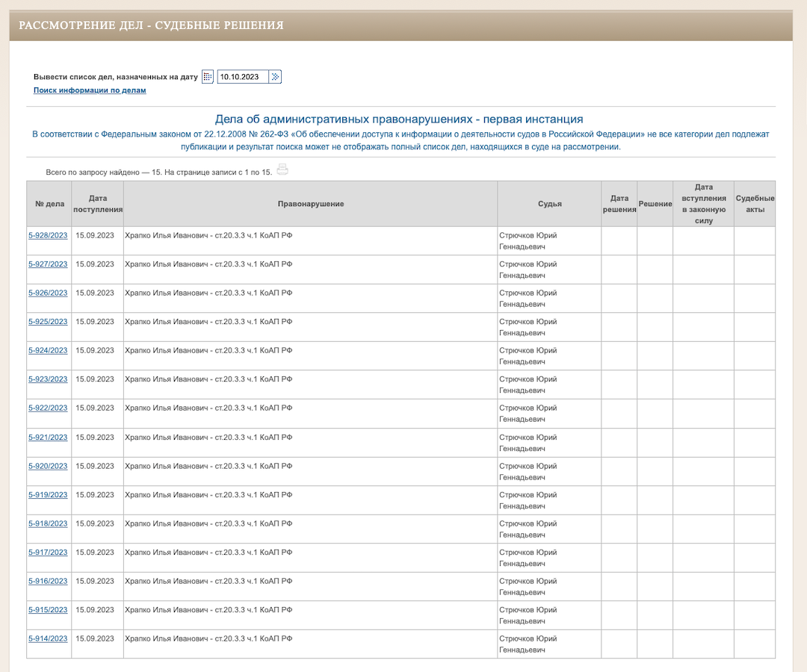This screenshot has height=672, width=807.
Task: Open case 5-925/2023
Action: pos(48,322)
